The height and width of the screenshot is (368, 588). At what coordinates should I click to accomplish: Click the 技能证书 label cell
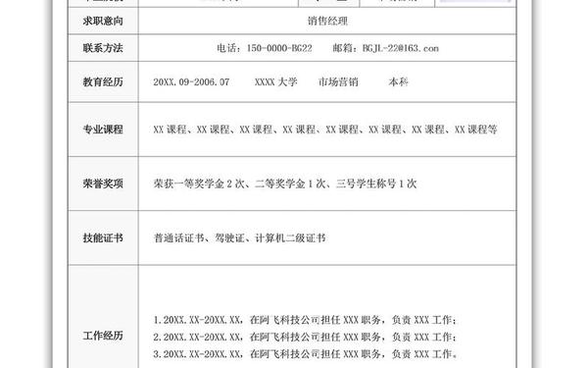(103, 237)
